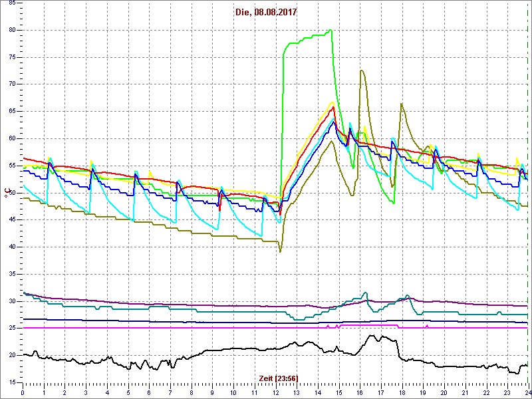Click hour 14 on the time axis
532x399 pixels.
point(318,392)
